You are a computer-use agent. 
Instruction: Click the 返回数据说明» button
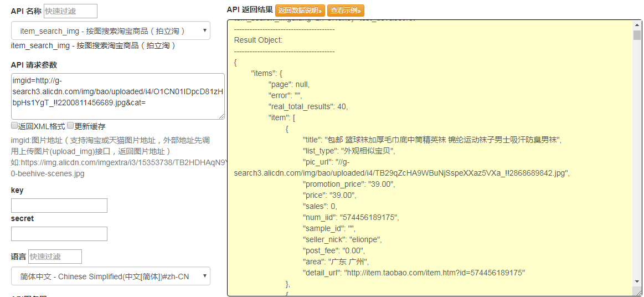300,11
